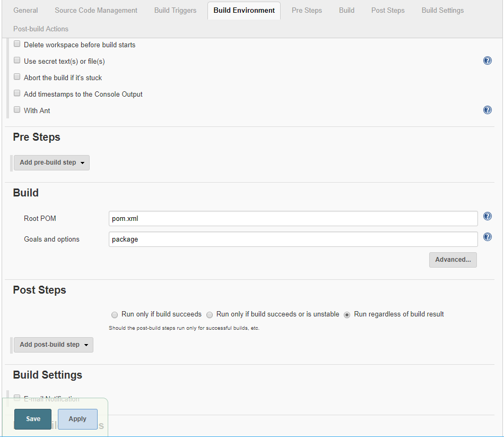The image size is (504, 437).
Task: Click the Save button
Action: pos(33,419)
